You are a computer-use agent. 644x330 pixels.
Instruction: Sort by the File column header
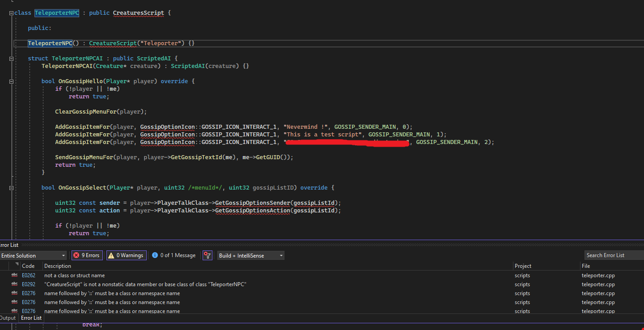tap(586, 266)
